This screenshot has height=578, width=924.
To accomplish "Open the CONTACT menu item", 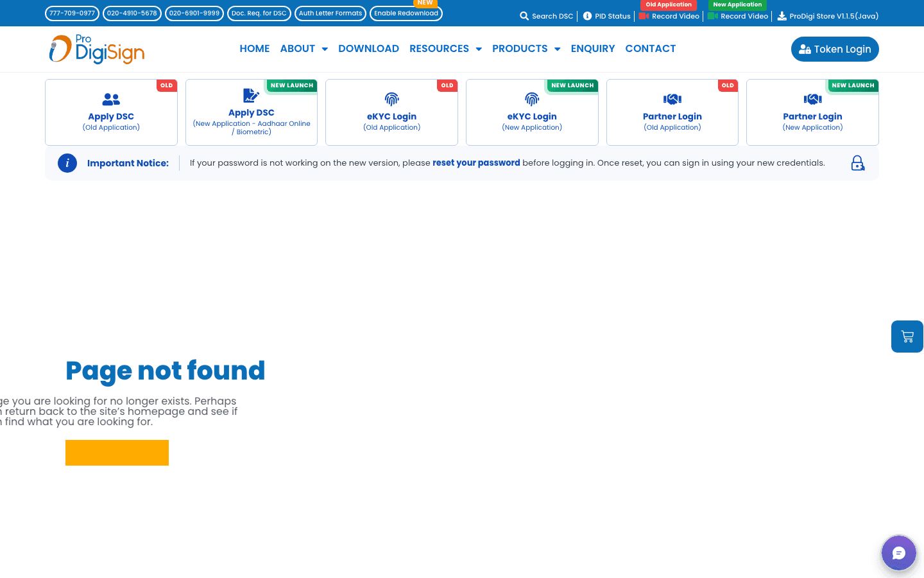I will click(651, 49).
